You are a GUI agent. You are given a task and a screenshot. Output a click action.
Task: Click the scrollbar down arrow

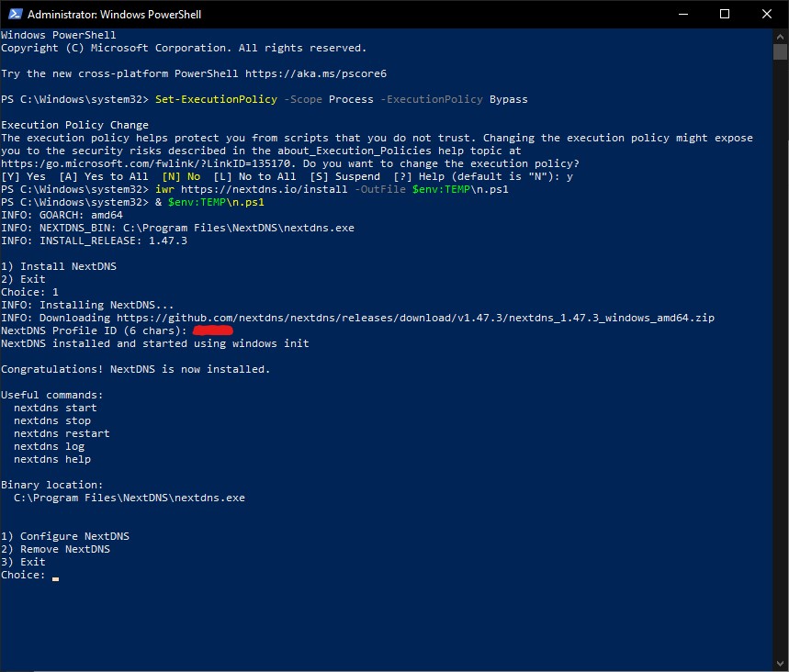click(780, 664)
